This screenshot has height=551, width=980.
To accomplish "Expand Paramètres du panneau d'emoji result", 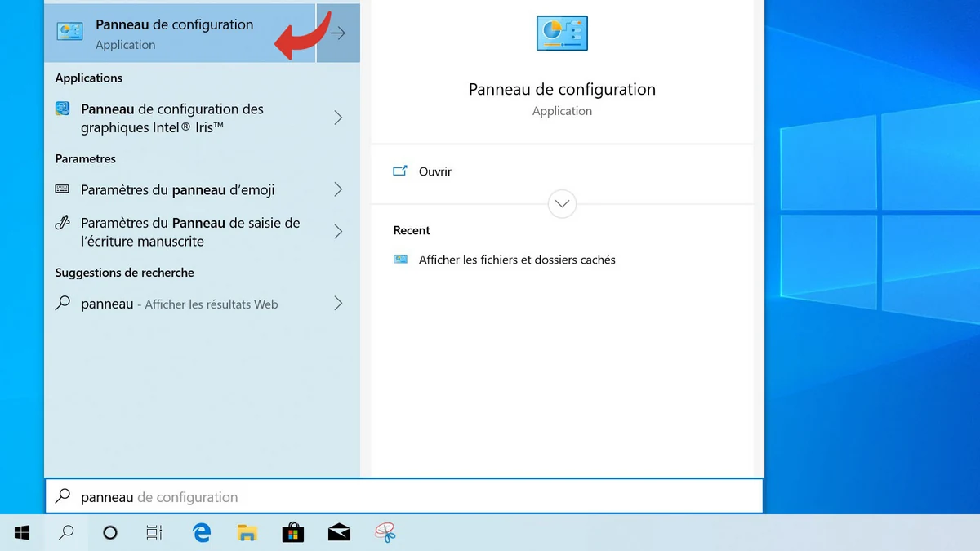I will tap(337, 189).
